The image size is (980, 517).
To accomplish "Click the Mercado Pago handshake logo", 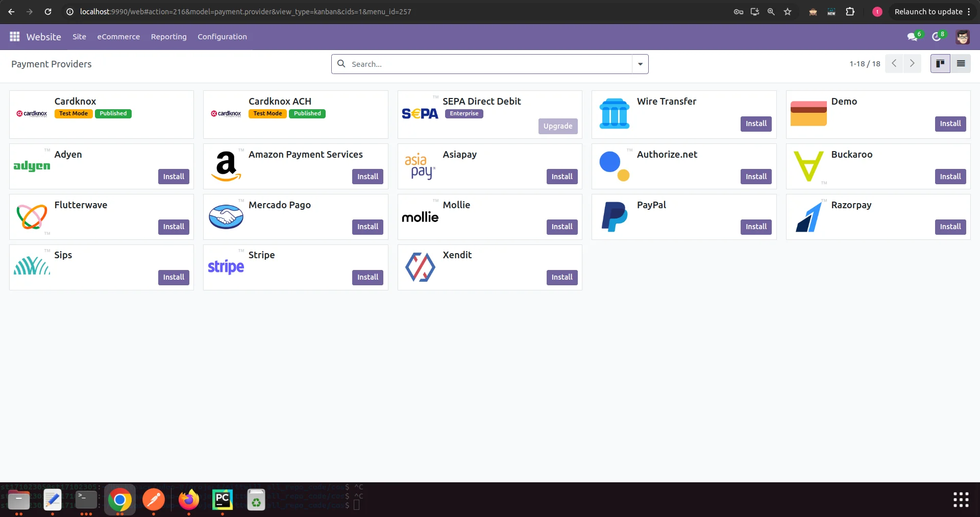I will (226, 216).
